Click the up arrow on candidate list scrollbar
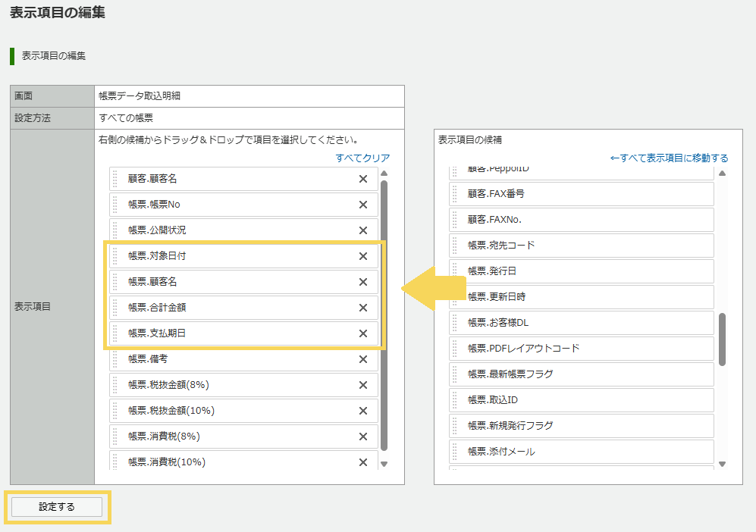Screen dimensions: 756x532 pos(721,174)
